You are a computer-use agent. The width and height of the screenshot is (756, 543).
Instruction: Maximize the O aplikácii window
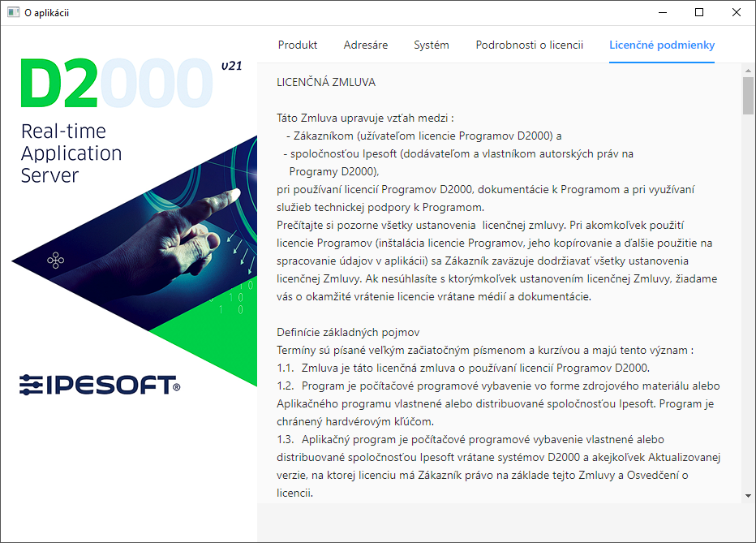(x=699, y=12)
